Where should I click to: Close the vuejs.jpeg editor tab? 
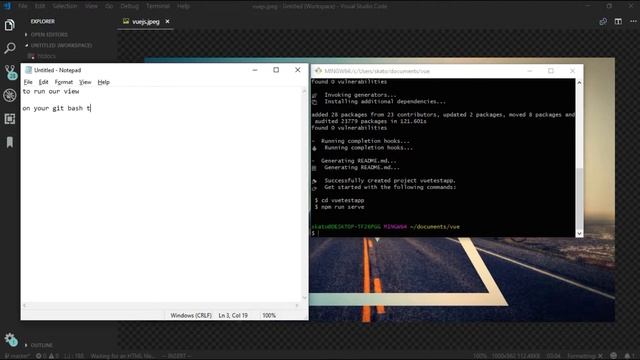pos(167,21)
